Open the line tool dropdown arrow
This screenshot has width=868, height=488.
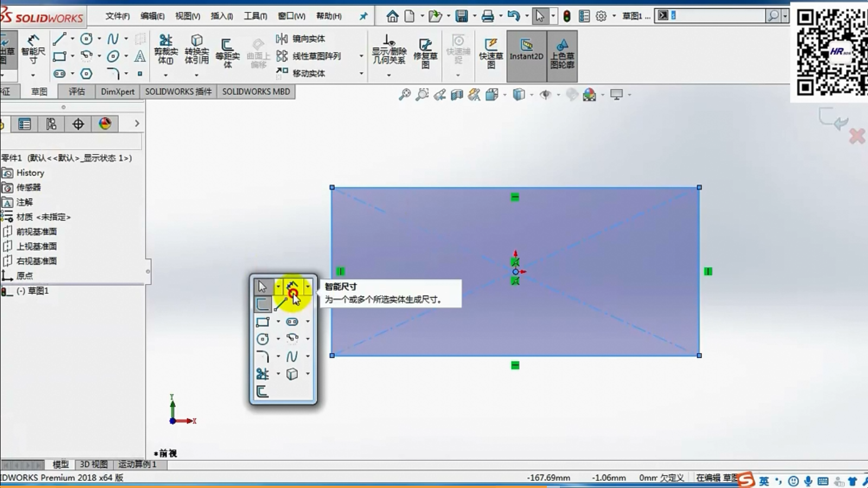72,39
